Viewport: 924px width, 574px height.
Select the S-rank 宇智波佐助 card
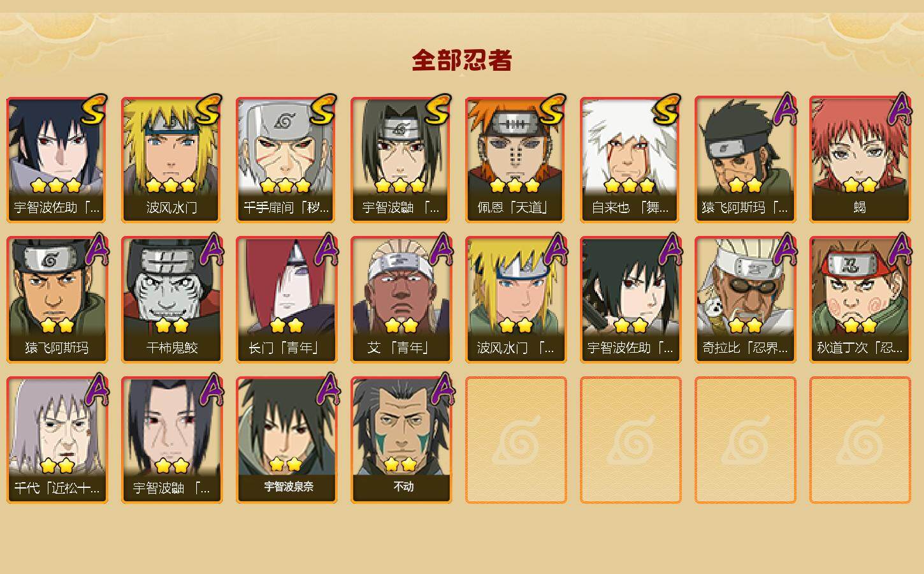(x=57, y=159)
